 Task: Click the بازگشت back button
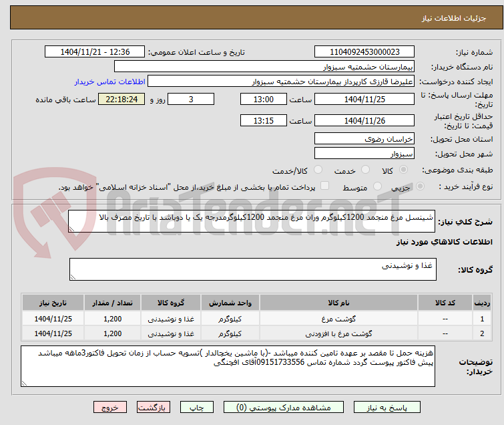(x=154, y=408)
